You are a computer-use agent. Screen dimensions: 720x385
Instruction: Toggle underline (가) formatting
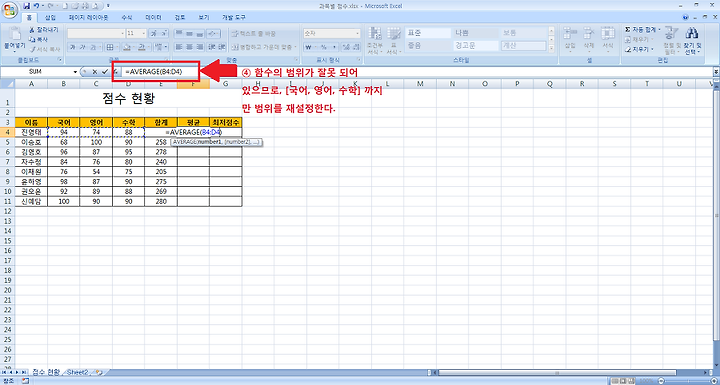pyautogui.click(x=93, y=47)
